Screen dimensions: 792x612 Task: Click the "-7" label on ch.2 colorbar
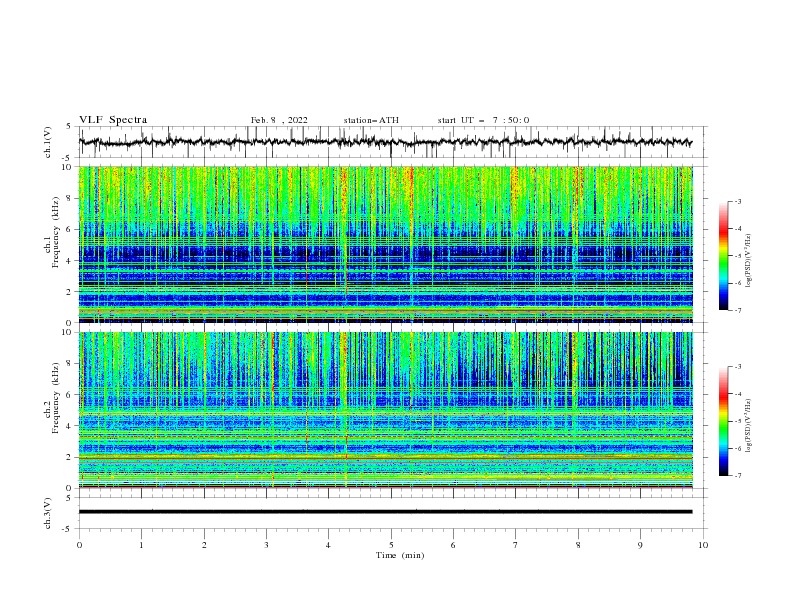click(738, 476)
